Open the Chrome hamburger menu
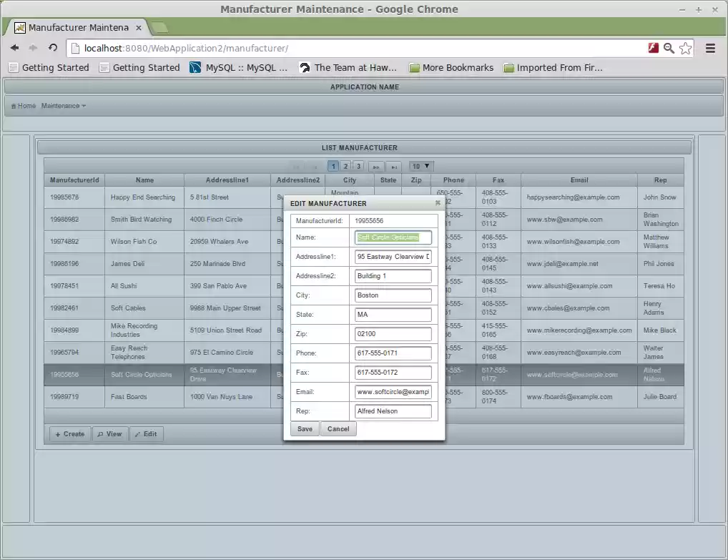Image resolution: width=728 pixels, height=560 pixels. tap(710, 48)
